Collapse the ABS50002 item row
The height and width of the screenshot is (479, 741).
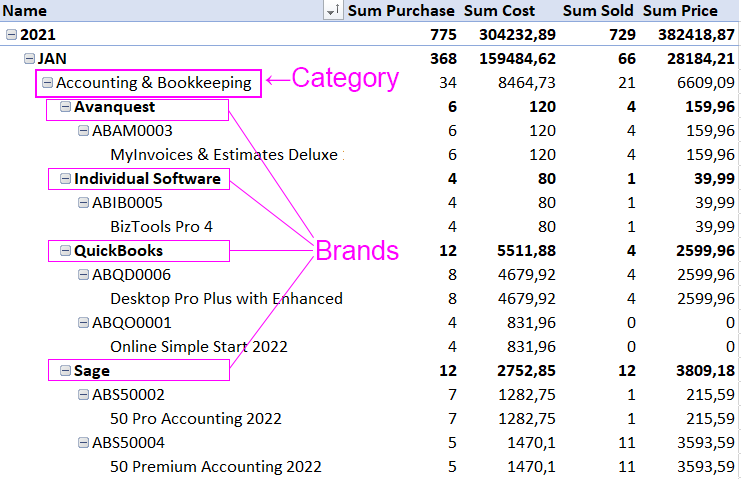click(x=83, y=395)
